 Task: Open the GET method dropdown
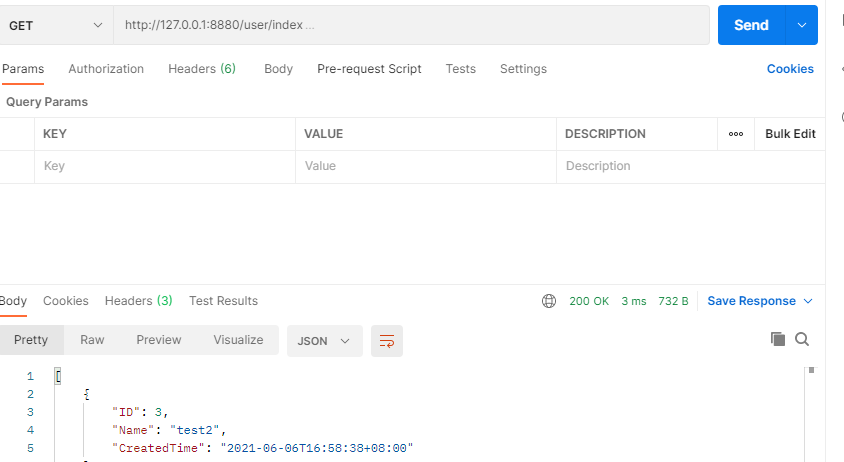click(x=56, y=25)
